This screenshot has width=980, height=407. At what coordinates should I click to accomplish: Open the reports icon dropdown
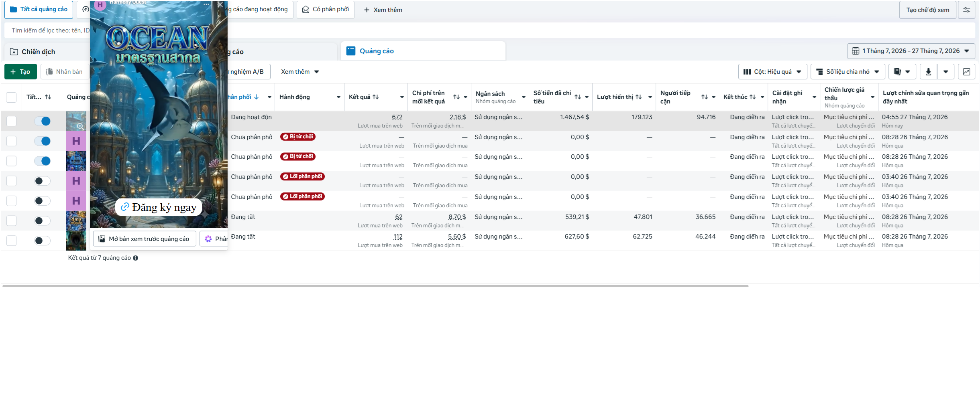click(902, 72)
